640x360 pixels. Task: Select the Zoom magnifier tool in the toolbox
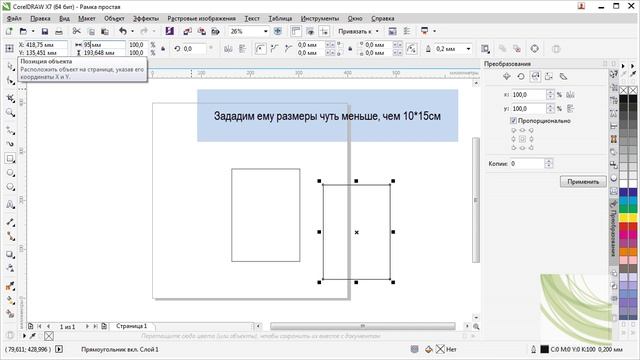pyautogui.click(x=10, y=113)
